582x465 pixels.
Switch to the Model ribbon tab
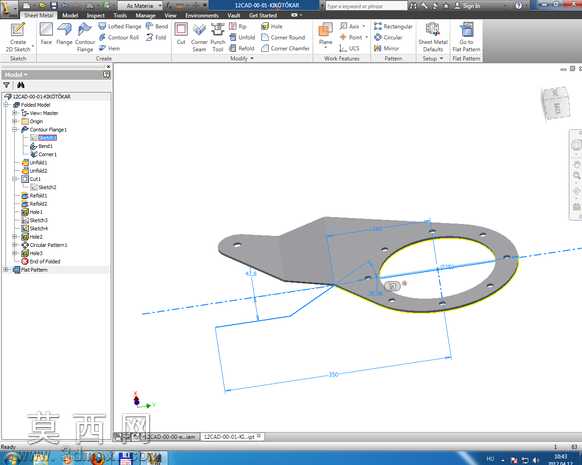[70, 15]
